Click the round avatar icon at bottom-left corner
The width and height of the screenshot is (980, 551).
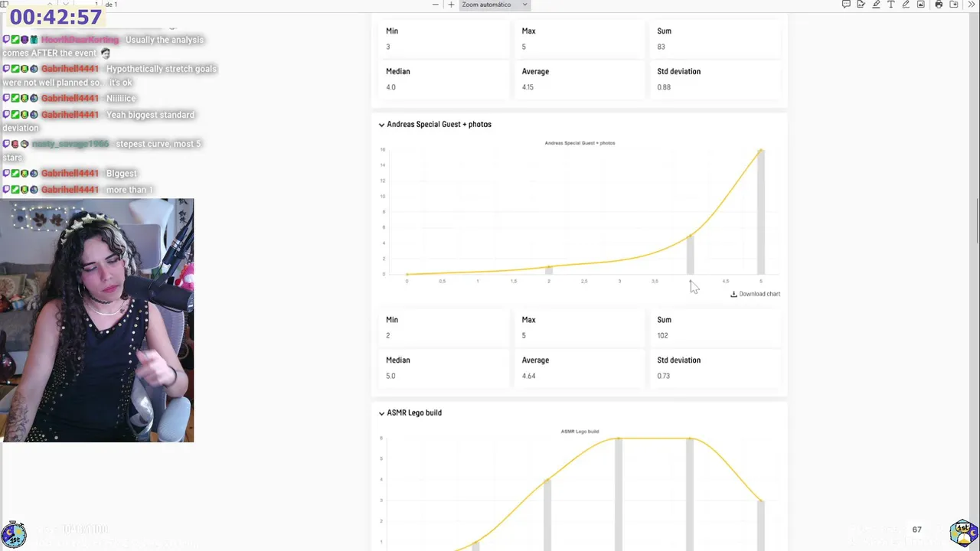point(13,534)
